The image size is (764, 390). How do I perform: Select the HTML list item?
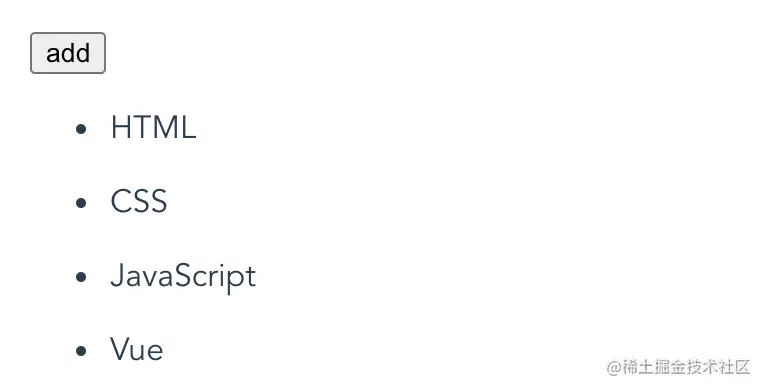(153, 127)
